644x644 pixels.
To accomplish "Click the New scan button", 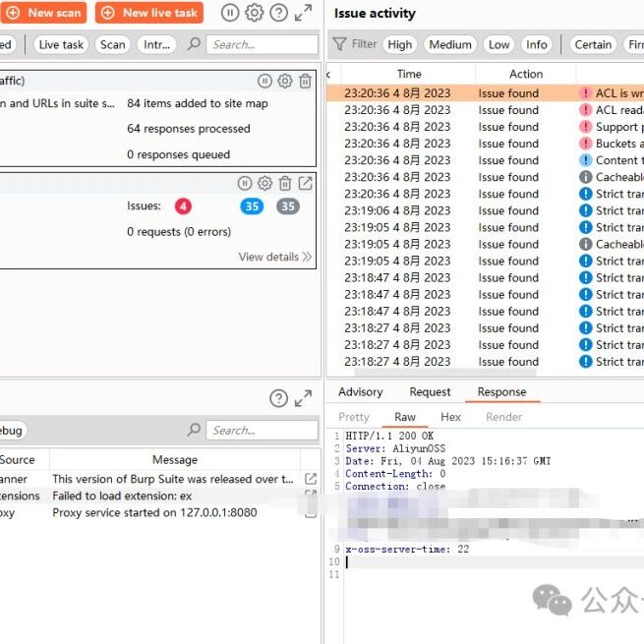I will click(42, 13).
